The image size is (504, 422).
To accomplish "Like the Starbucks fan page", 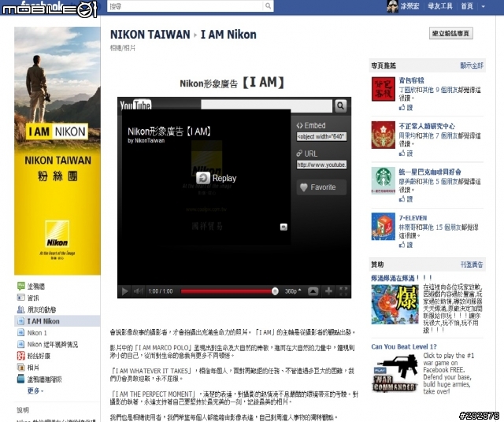I will [406, 199].
